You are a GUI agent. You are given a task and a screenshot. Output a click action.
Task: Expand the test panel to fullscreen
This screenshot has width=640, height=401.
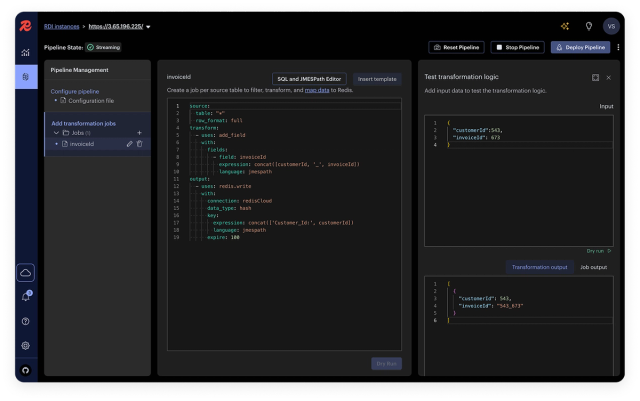point(596,78)
